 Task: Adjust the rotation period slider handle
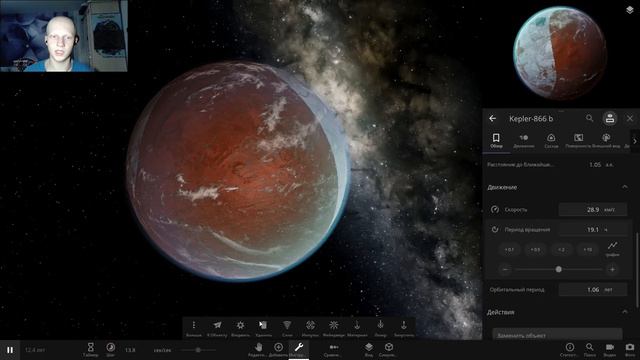pos(558,269)
